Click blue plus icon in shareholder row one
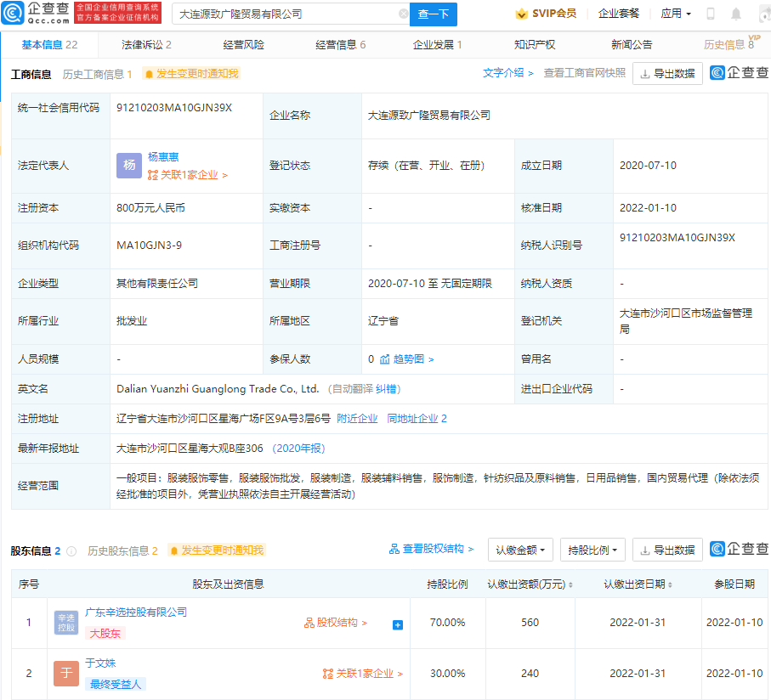Image resolution: width=771 pixels, height=700 pixels. 396,624
